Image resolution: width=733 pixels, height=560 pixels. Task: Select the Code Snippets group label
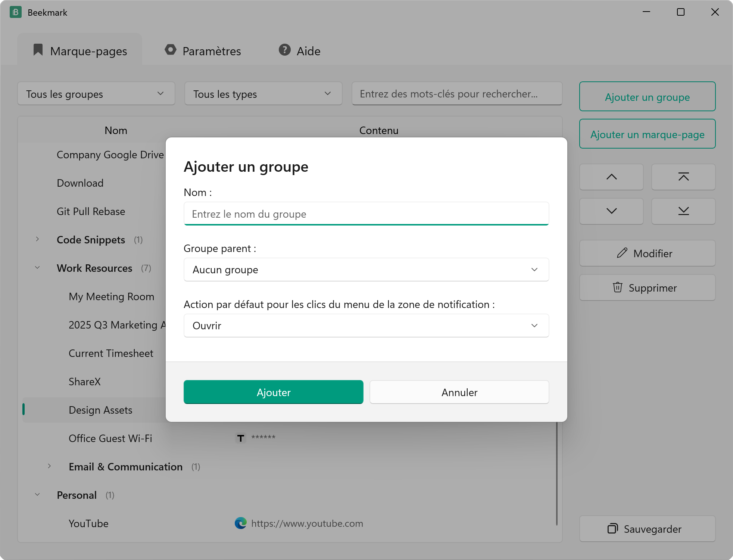91,240
